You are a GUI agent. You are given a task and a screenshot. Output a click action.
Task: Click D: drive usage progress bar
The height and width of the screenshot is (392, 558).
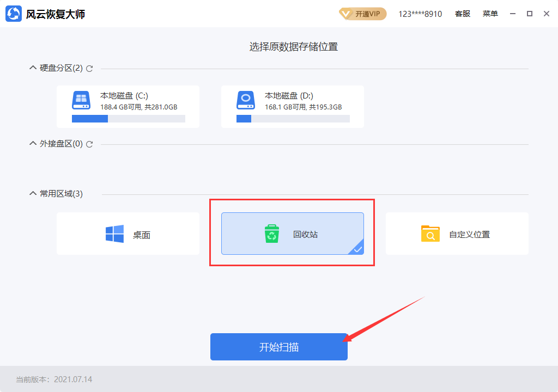[293, 119]
